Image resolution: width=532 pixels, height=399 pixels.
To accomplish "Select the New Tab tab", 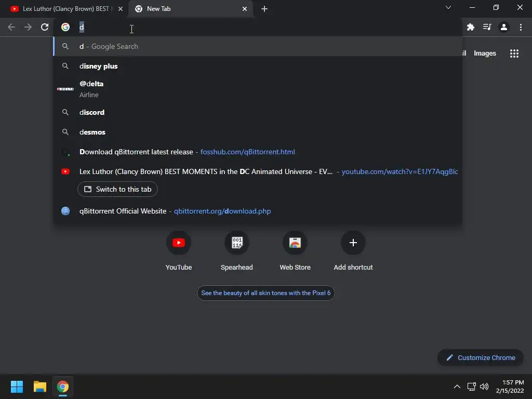I will pos(191,9).
